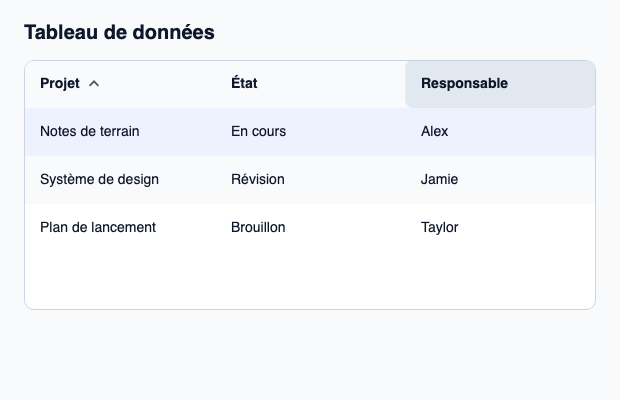620x400 pixels.
Task: Click the Jamie owner cell
Action: pyautogui.click(x=500, y=180)
